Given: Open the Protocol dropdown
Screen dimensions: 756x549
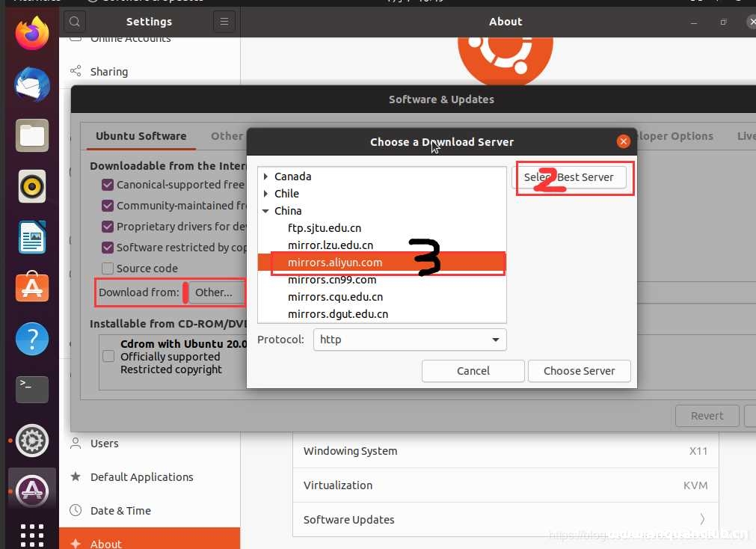Looking at the screenshot, I should [409, 340].
